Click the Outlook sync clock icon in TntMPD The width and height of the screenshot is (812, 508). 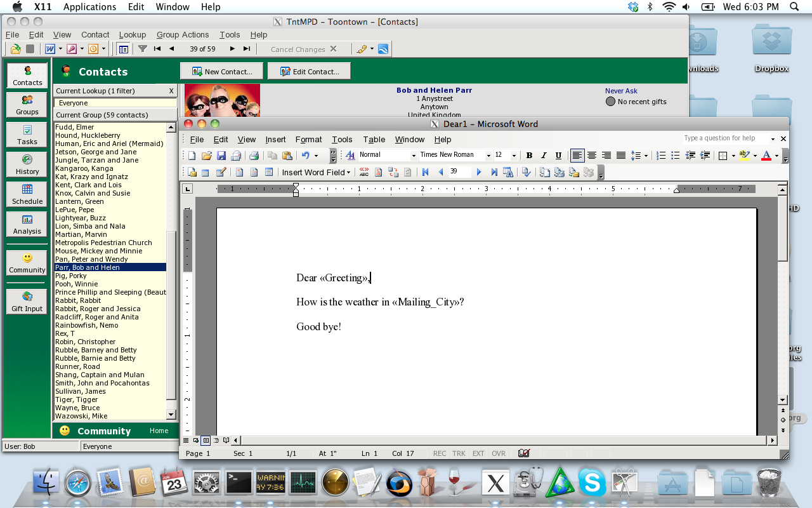pos(93,49)
